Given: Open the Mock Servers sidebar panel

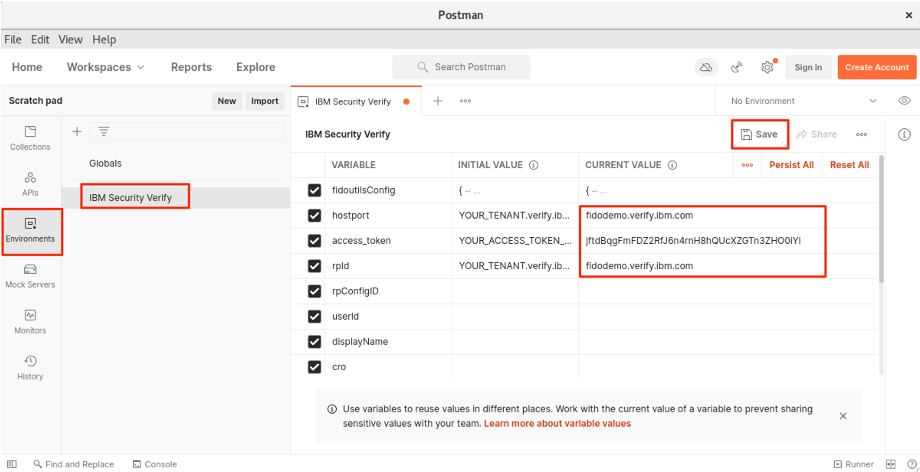Looking at the screenshot, I should [x=30, y=276].
